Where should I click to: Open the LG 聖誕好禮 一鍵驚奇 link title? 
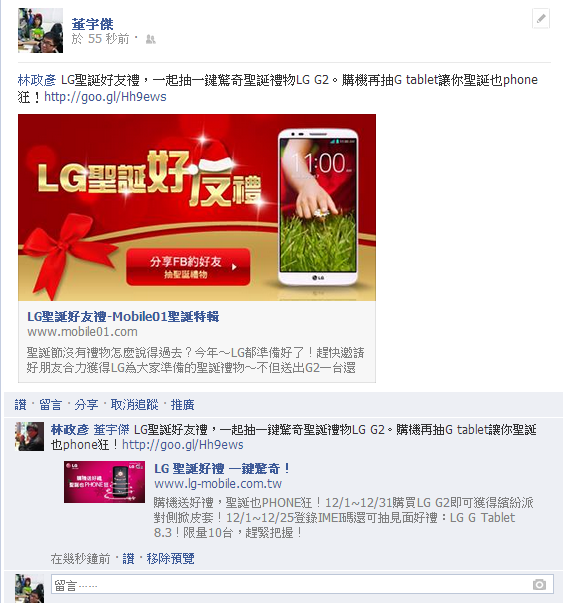click(x=222, y=468)
